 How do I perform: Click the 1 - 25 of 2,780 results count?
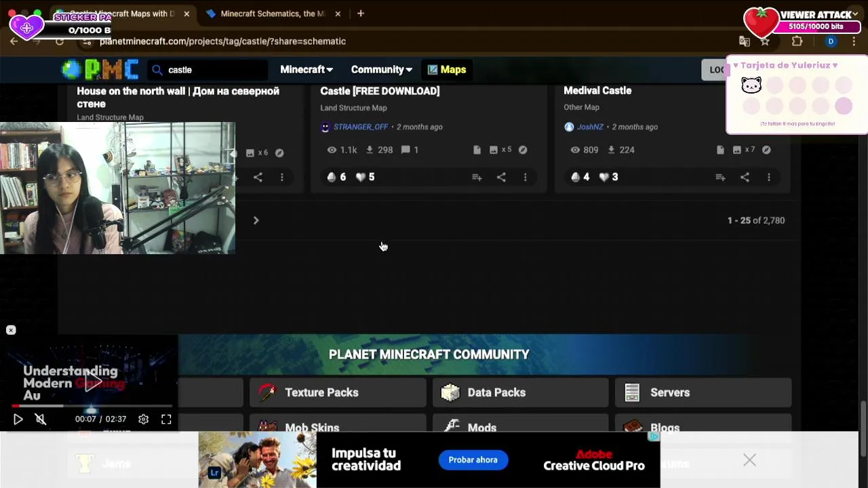756,220
